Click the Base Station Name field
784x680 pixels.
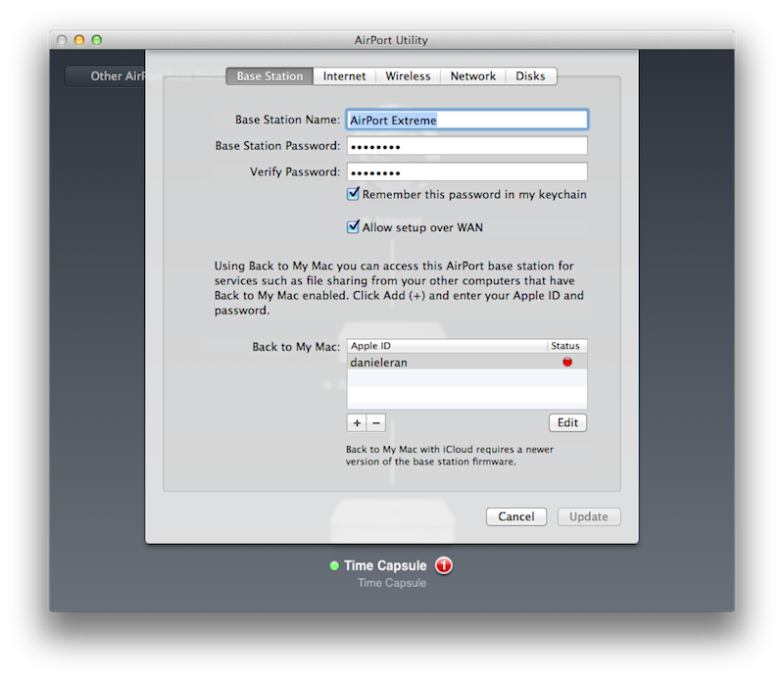467,120
